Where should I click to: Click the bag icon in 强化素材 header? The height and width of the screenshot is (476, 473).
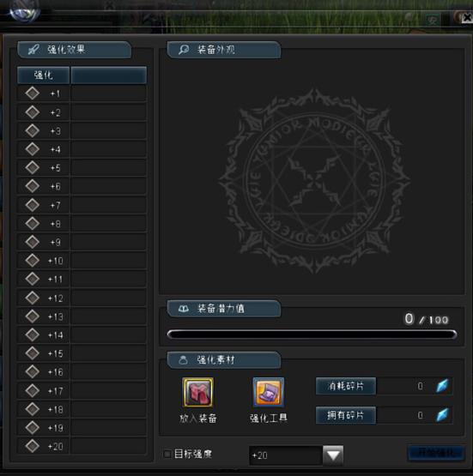tap(183, 360)
